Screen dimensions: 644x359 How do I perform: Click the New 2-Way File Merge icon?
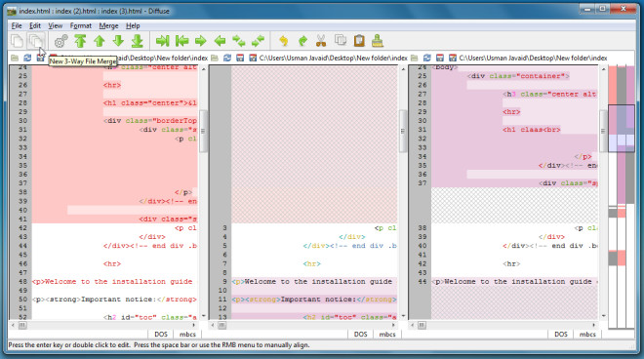(x=17, y=41)
